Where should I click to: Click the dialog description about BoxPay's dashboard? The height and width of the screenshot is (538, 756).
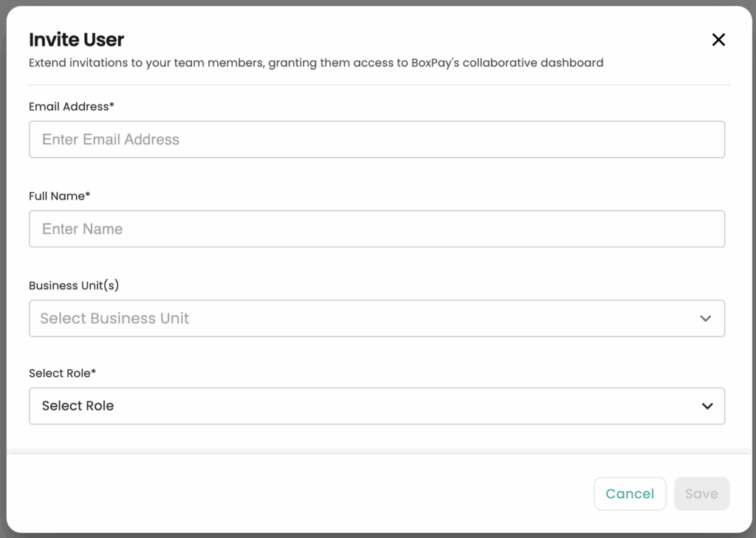316,63
